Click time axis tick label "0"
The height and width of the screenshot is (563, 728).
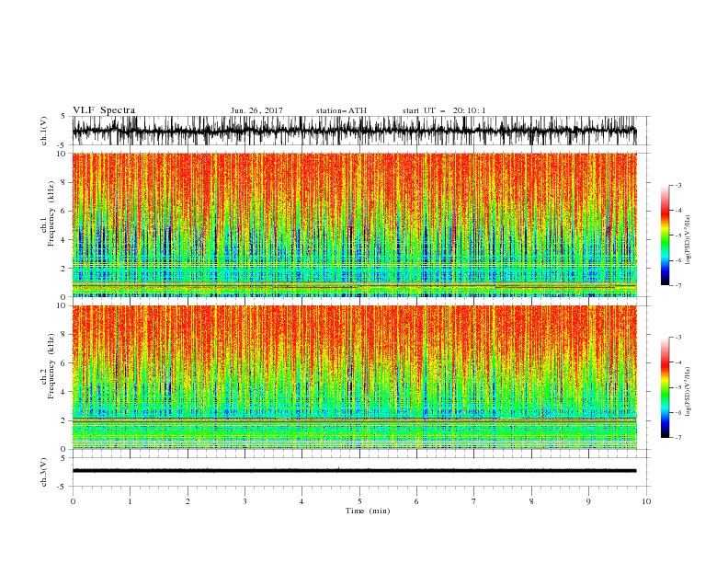tap(73, 501)
